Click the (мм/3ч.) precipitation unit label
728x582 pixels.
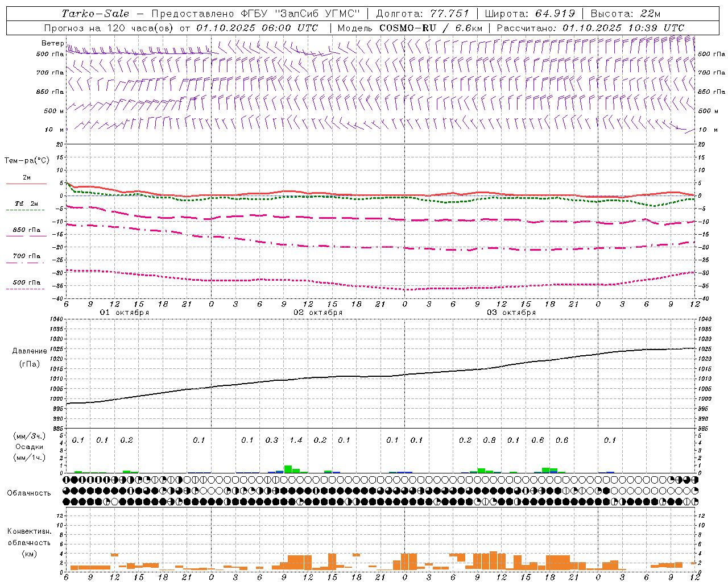29,436
